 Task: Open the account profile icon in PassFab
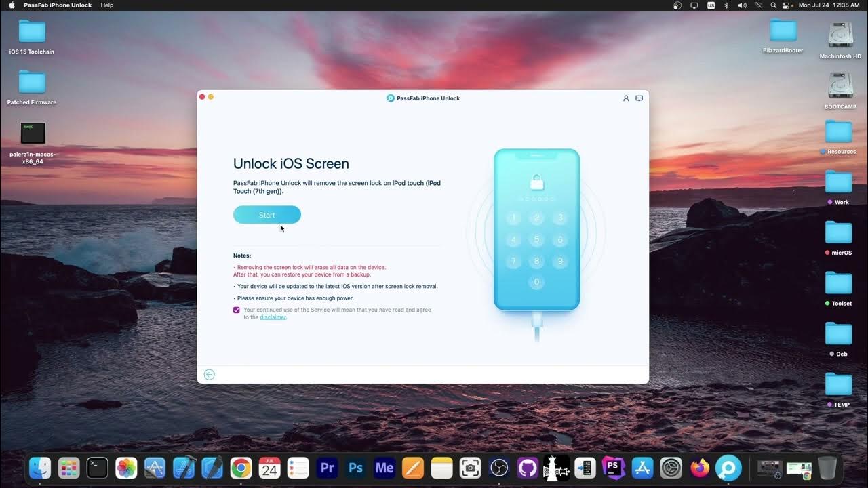(x=626, y=98)
